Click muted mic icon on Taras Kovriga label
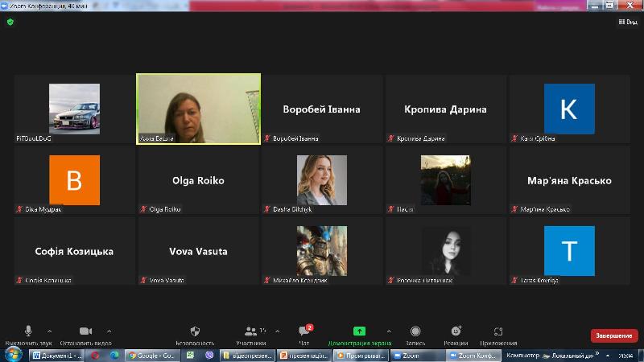Viewport: 644px width, 362px height. [514, 280]
